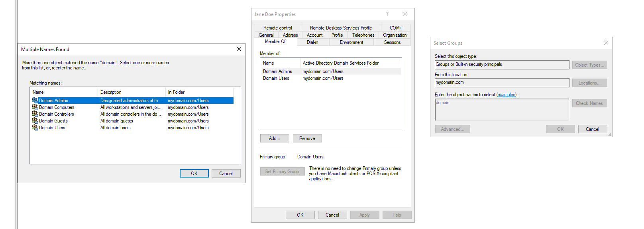The width and height of the screenshot is (644, 229).
Task: Open the Remote Desktop Services Profile tab
Action: click(x=341, y=28)
